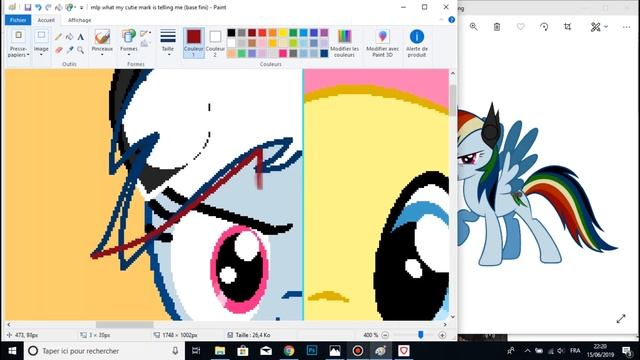Click the FRA language indicator

(x=575, y=351)
